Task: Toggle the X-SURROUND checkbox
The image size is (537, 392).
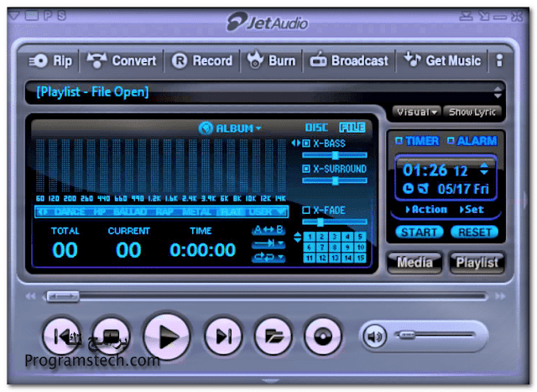Action: (305, 169)
